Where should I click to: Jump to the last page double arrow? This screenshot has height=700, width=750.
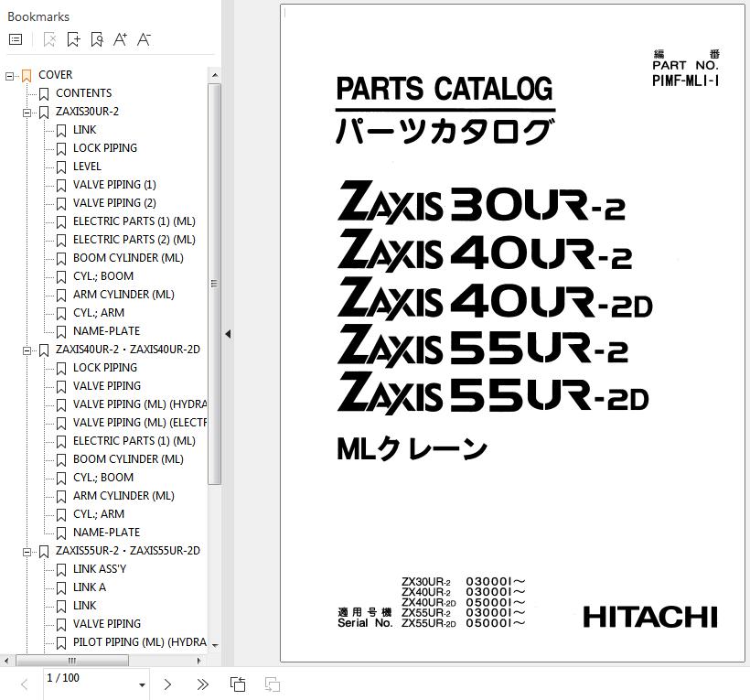pyautogui.click(x=203, y=684)
